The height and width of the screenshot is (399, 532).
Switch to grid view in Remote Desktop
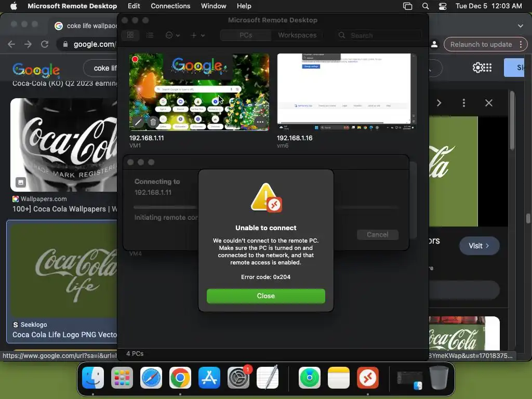(130, 35)
